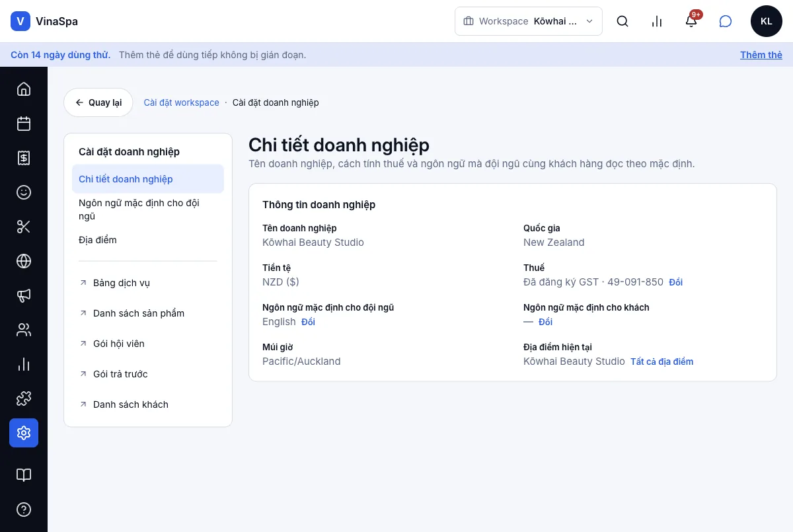
Task: Click Đổi next to GST tax number
Action: [x=675, y=282]
